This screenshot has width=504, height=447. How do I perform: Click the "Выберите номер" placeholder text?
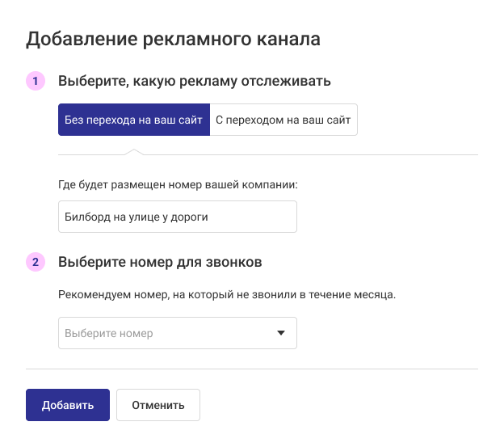pyautogui.click(x=109, y=333)
